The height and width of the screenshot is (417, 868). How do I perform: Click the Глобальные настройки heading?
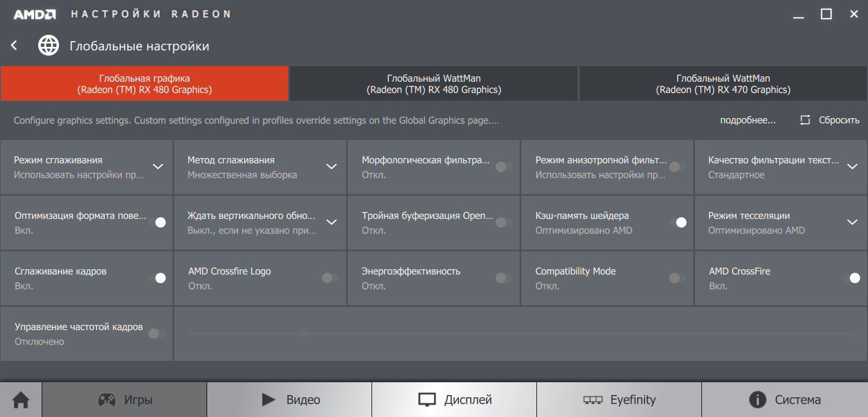[139, 46]
